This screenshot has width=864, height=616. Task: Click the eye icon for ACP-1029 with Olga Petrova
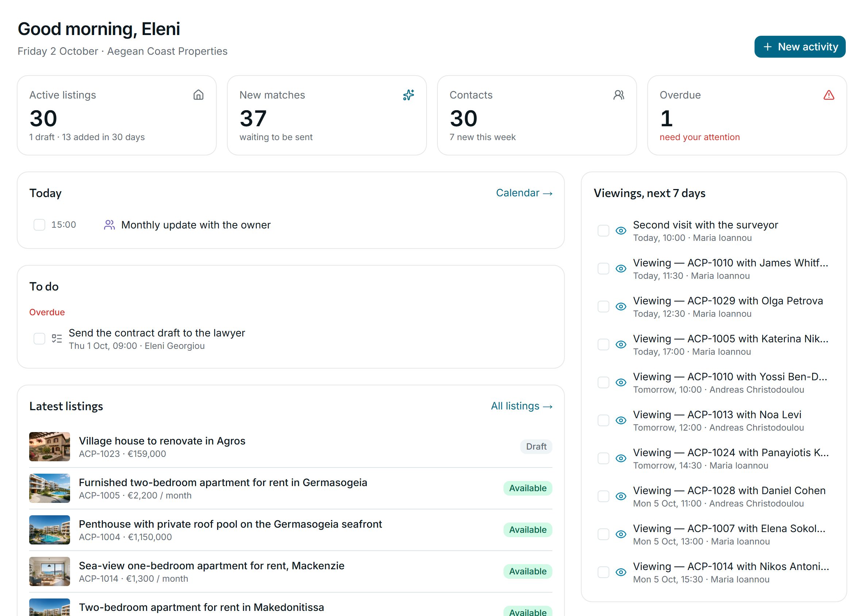[x=621, y=307]
